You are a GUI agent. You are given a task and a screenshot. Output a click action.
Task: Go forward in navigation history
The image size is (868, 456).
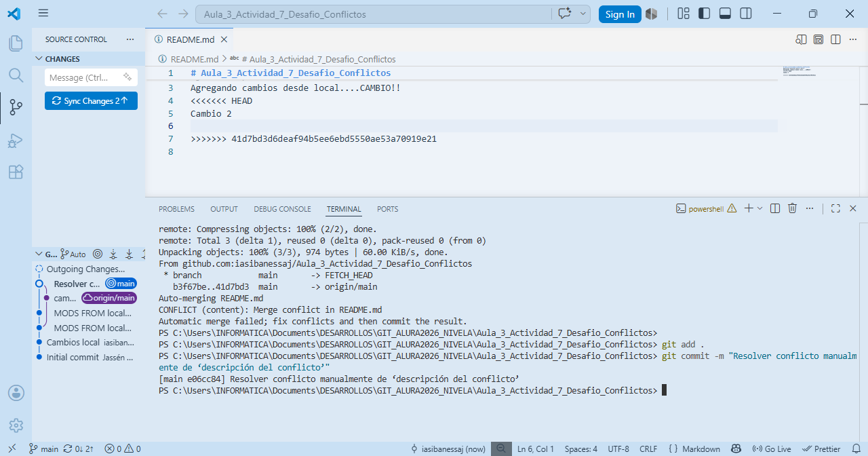(183, 14)
